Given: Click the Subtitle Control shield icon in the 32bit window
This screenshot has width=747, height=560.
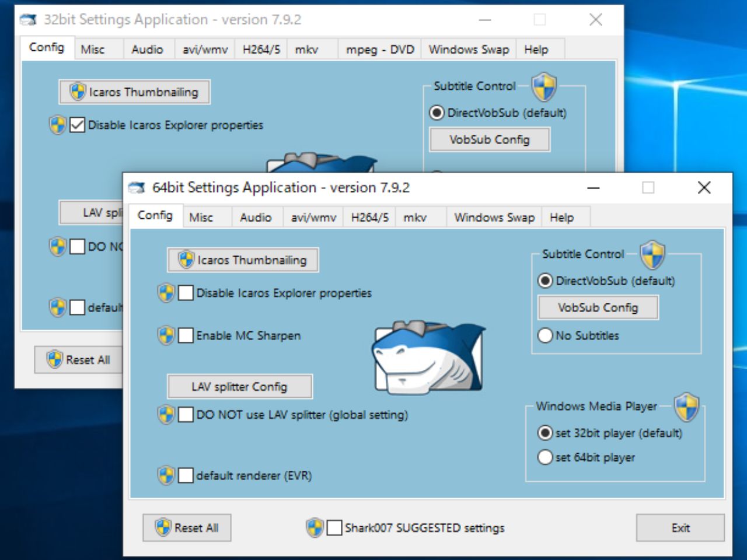Looking at the screenshot, I should click(544, 87).
